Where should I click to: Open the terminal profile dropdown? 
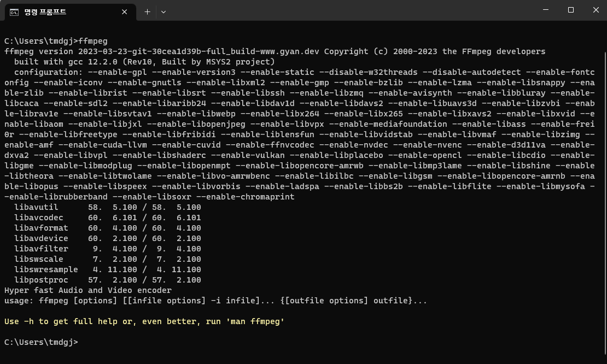click(164, 12)
